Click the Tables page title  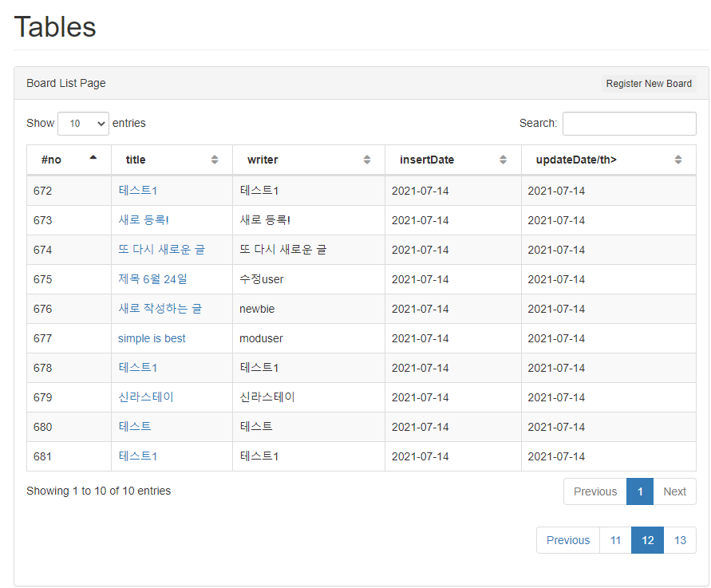[x=55, y=27]
